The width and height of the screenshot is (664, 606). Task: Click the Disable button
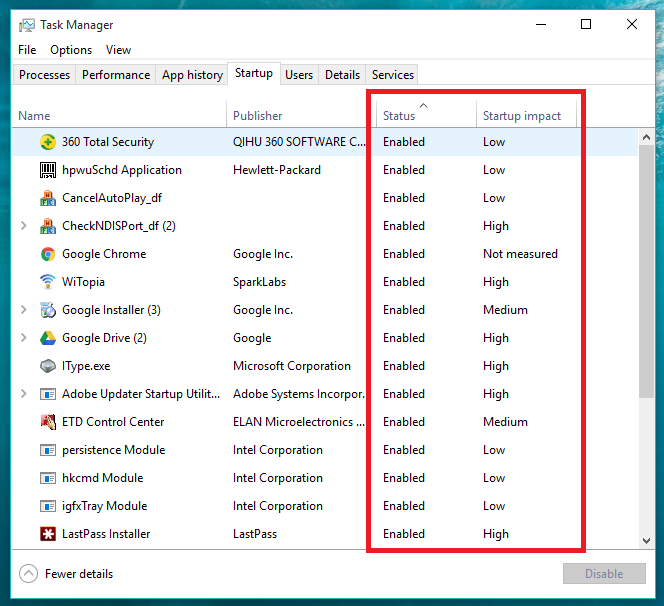604,574
